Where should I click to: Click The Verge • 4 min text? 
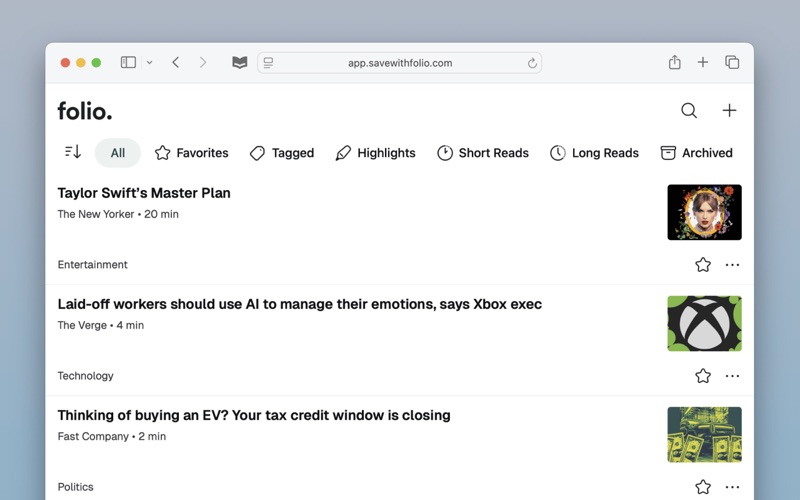(x=101, y=326)
